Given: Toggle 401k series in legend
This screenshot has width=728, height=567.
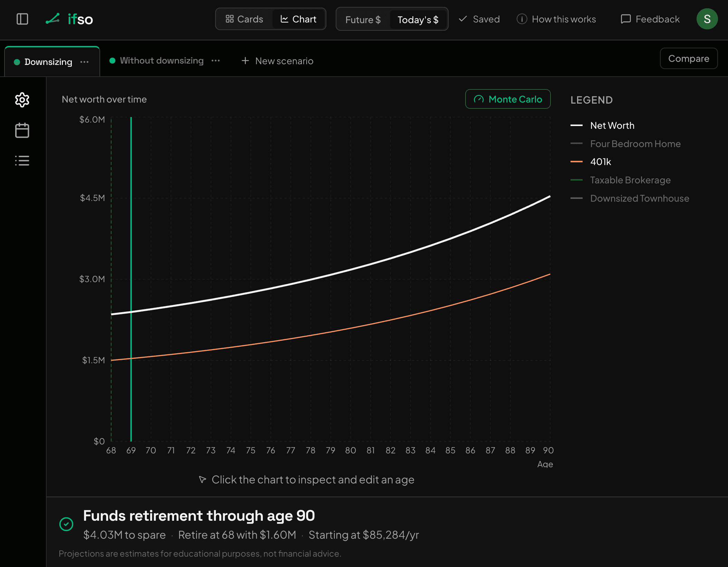Looking at the screenshot, I should point(591,162).
